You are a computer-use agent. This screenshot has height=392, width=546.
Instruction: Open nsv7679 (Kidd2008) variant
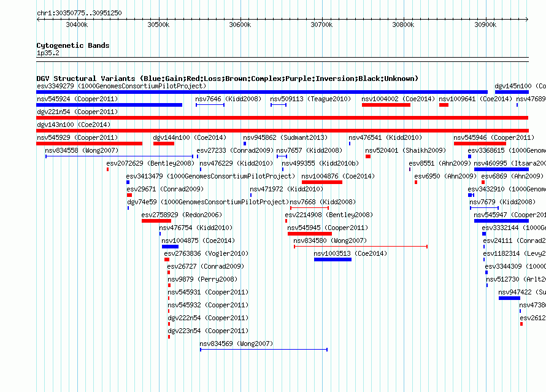[502, 202]
